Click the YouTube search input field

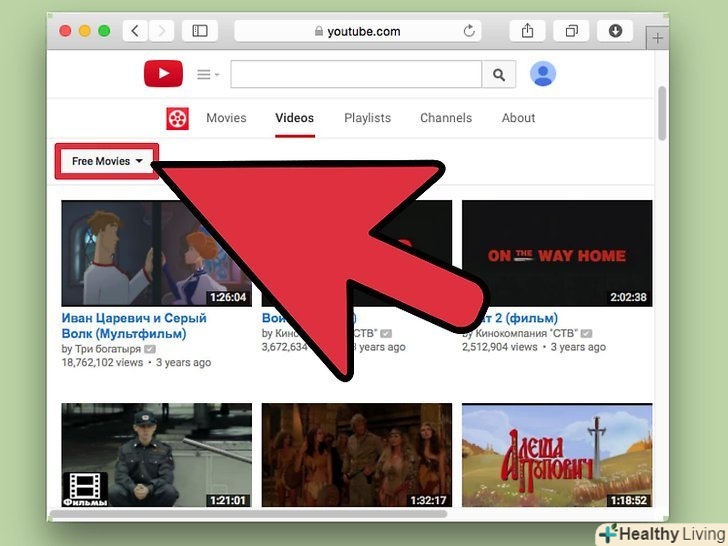pyautogui.click(x=356, y=74)
